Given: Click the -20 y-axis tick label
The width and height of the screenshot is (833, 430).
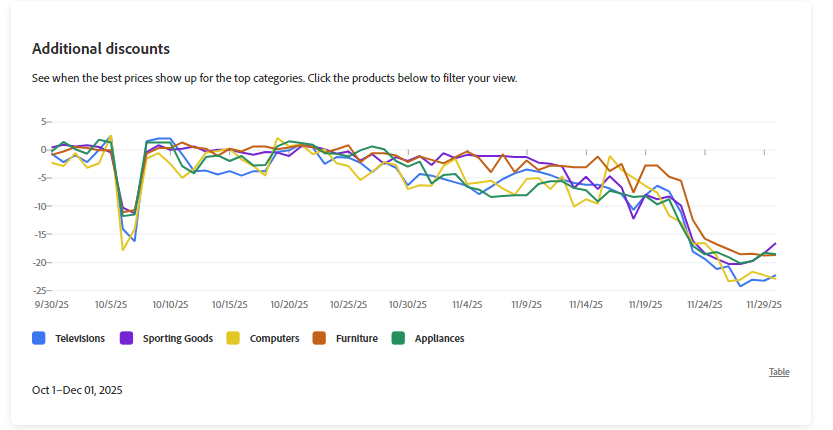Looking at the screenshot, I should [40, 262].
